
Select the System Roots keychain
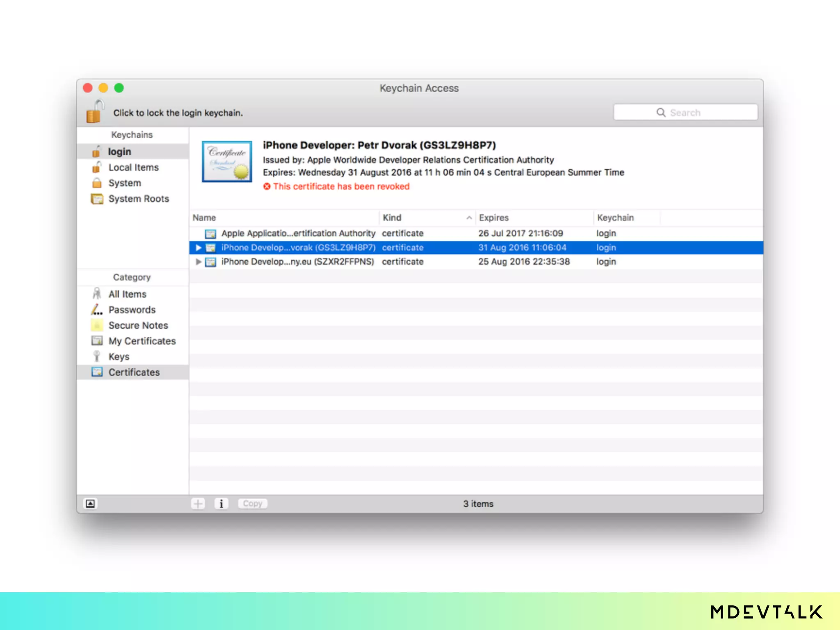click(138, 199)
